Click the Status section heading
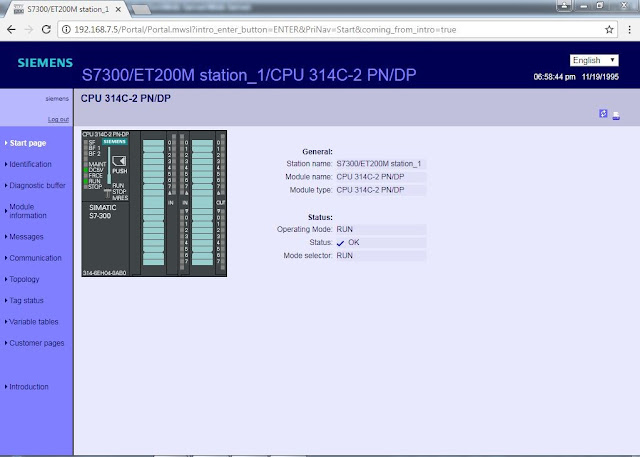This screenshot has width=640, height=457. [x=320, y=217]
